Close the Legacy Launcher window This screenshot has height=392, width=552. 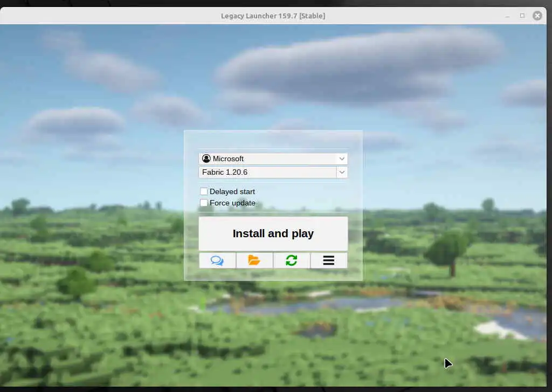point(537,16)
